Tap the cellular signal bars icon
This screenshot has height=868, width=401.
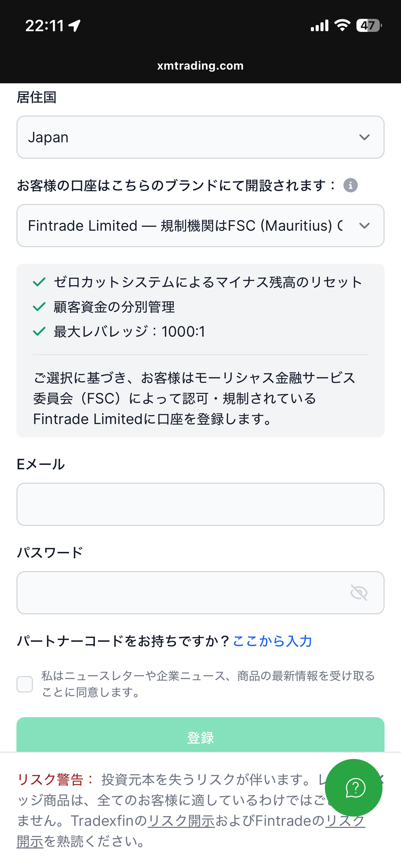[x=319, y=26]
